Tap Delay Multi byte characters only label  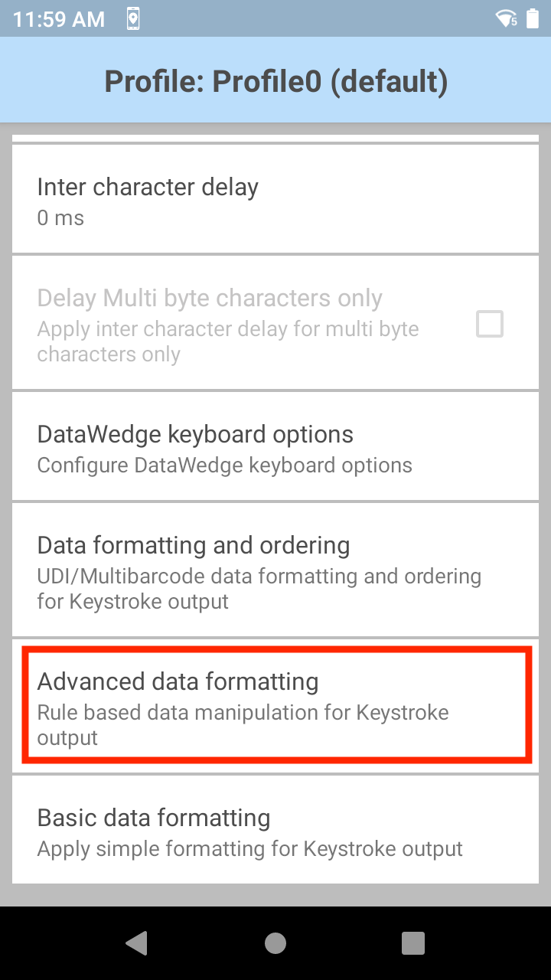pos(210,298)
